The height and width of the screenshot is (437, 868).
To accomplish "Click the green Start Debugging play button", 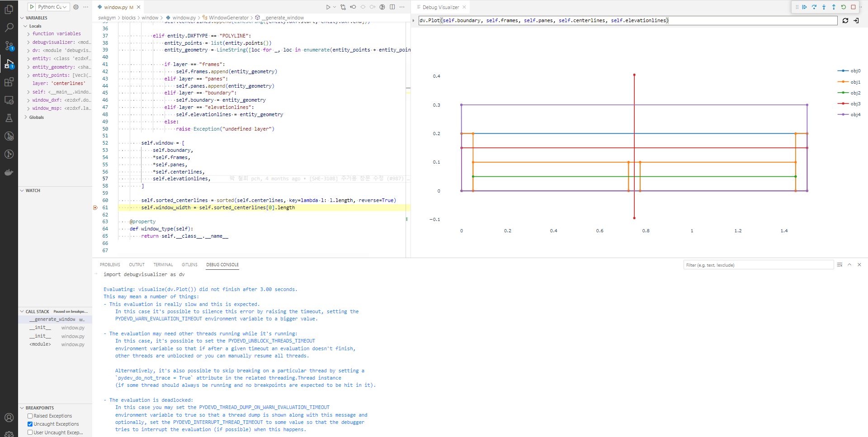I will 32,7.
